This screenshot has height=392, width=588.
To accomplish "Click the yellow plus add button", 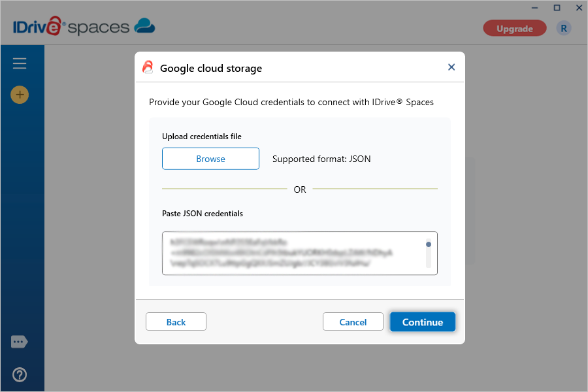I will tap(20, 95).
